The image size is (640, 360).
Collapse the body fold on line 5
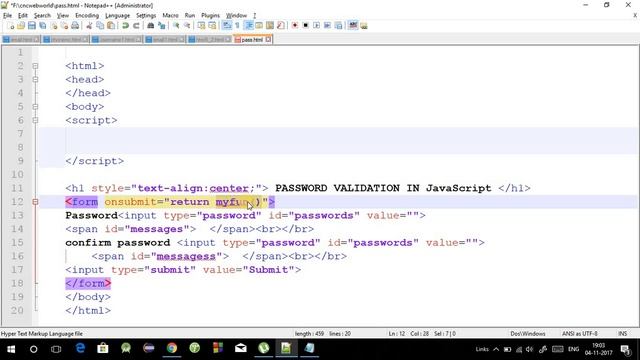(36, 107)
